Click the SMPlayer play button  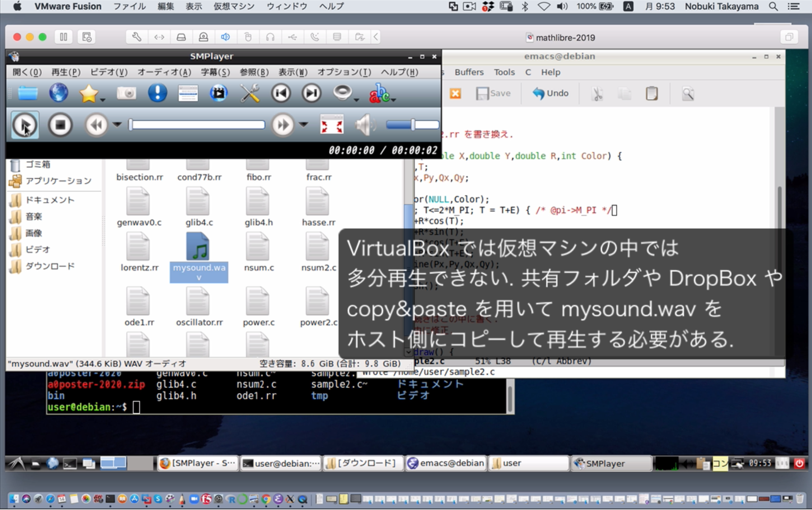25,125
